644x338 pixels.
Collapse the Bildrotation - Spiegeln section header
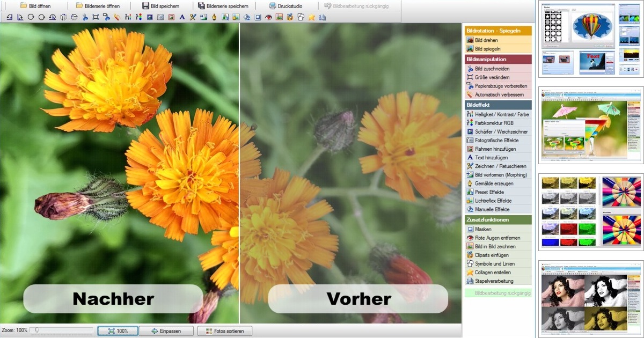pos(497,31)
